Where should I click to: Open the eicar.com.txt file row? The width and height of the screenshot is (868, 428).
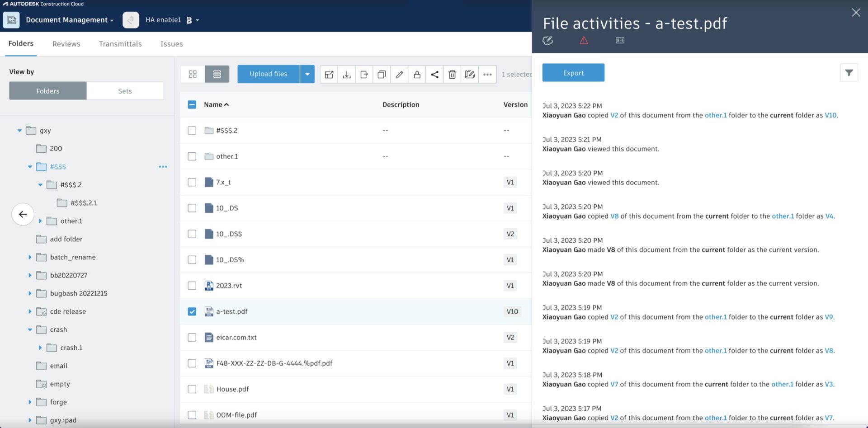(236, 338)
